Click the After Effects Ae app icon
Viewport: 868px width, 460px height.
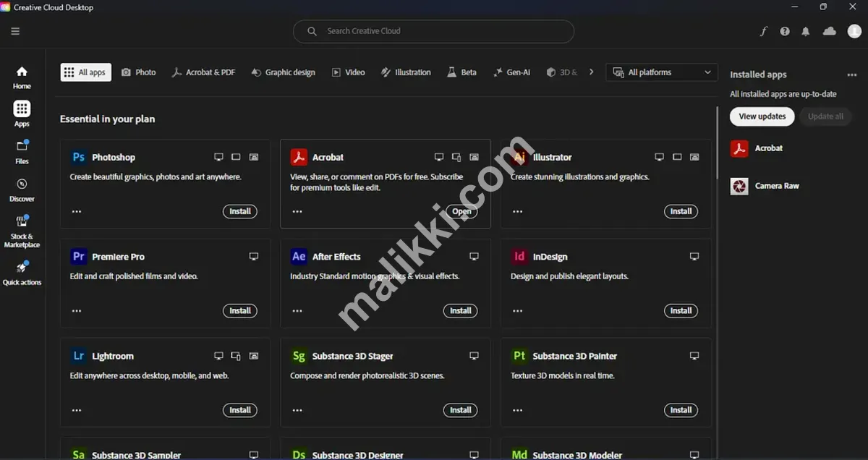tap(299, 256)
